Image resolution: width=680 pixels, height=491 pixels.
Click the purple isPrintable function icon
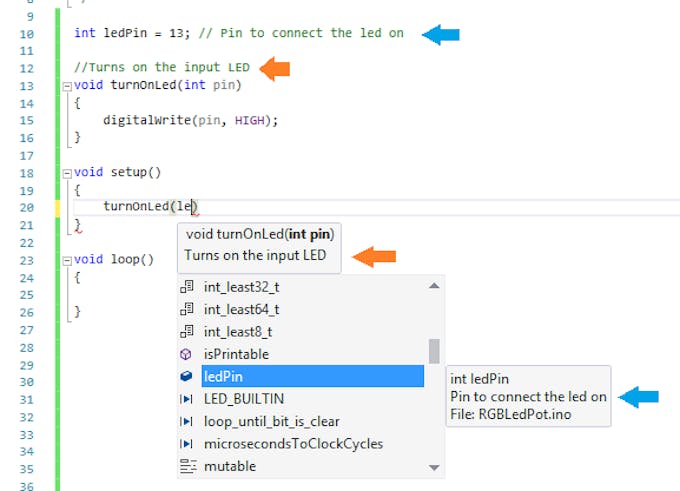(x=186, y=354)
